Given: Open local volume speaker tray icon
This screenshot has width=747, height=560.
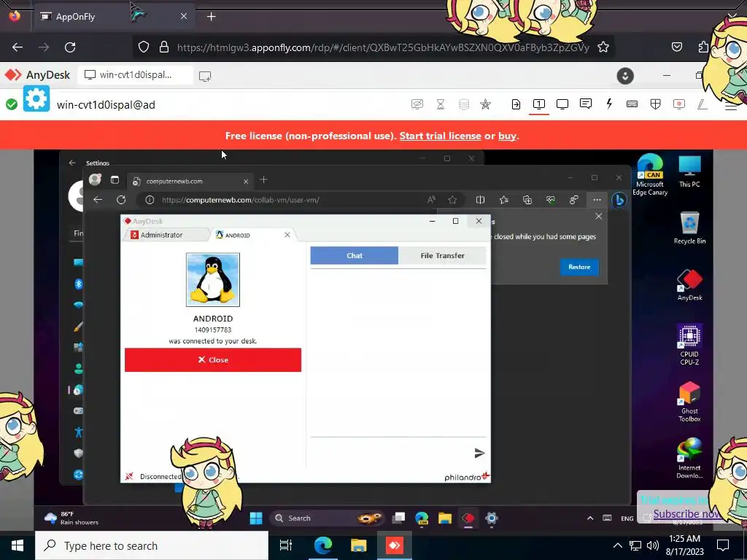Looking at the screenshot, I should (653, 545).
